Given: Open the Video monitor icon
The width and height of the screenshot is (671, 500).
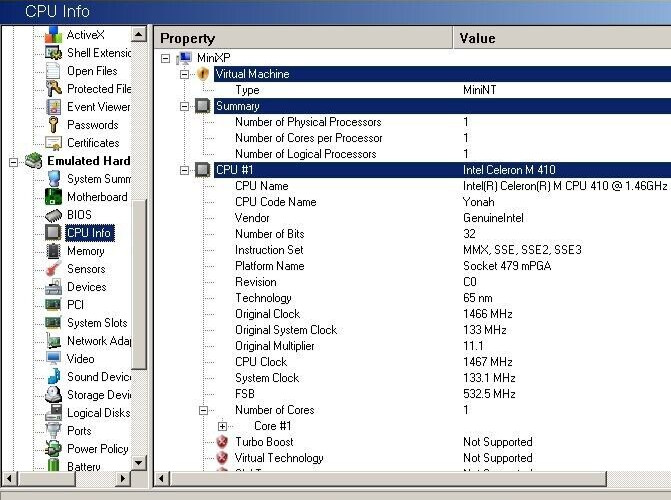Looking at the screenshot, I should click(53, 359).
